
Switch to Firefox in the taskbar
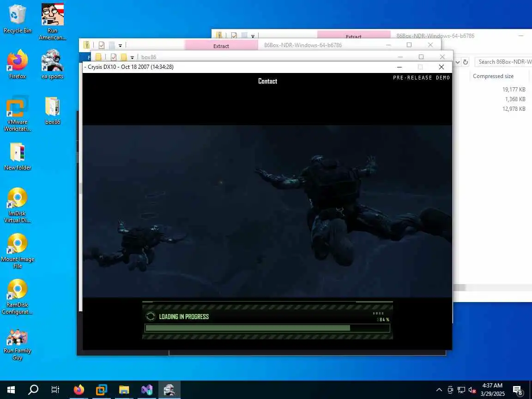point(79,389)
